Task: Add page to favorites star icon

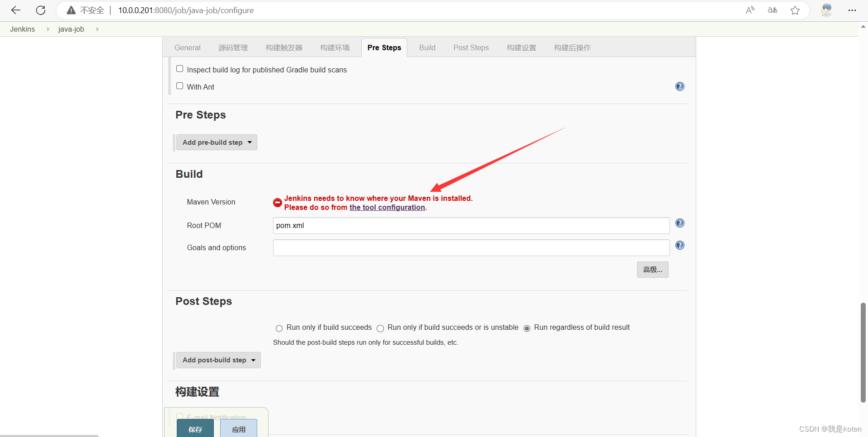Action: 795,10
